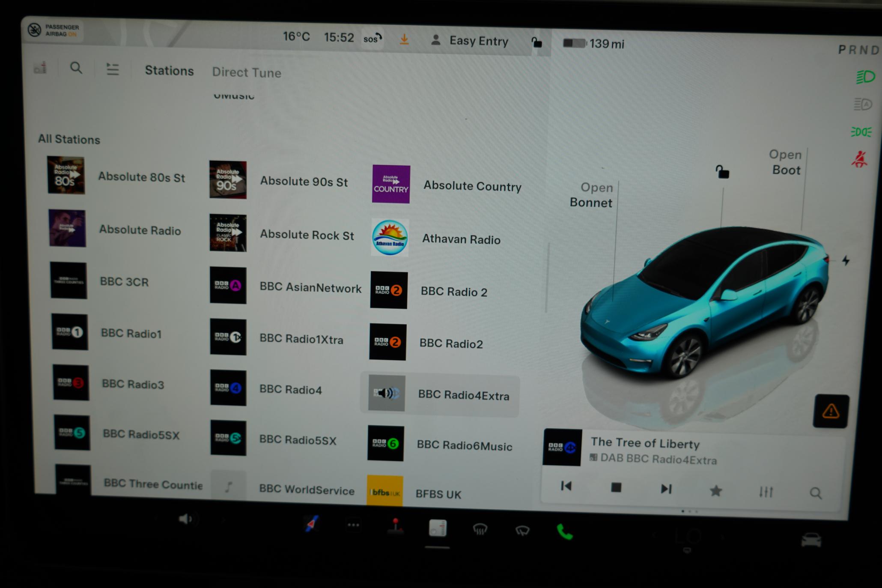This screenshot has height=588, width=882.
Task: Tune to BBC Radio1
Action: 107,332
